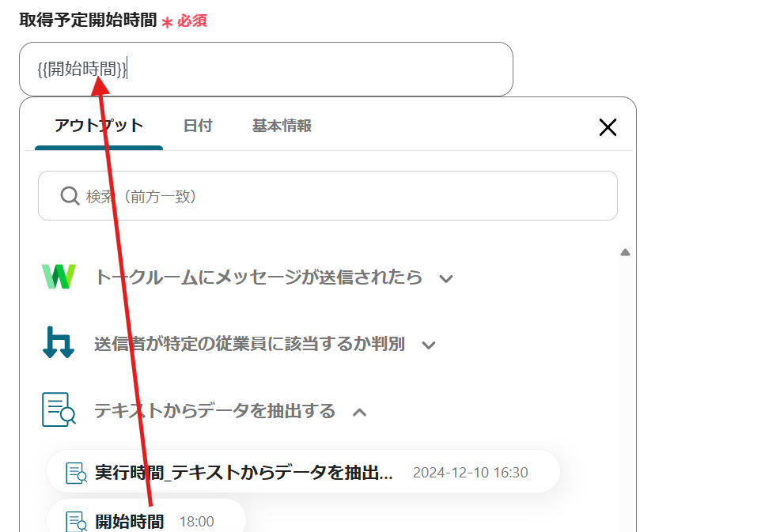Click the icon in 開始時間 output row
This screenshot has height=532, width=780.
[x=76, y=522]
